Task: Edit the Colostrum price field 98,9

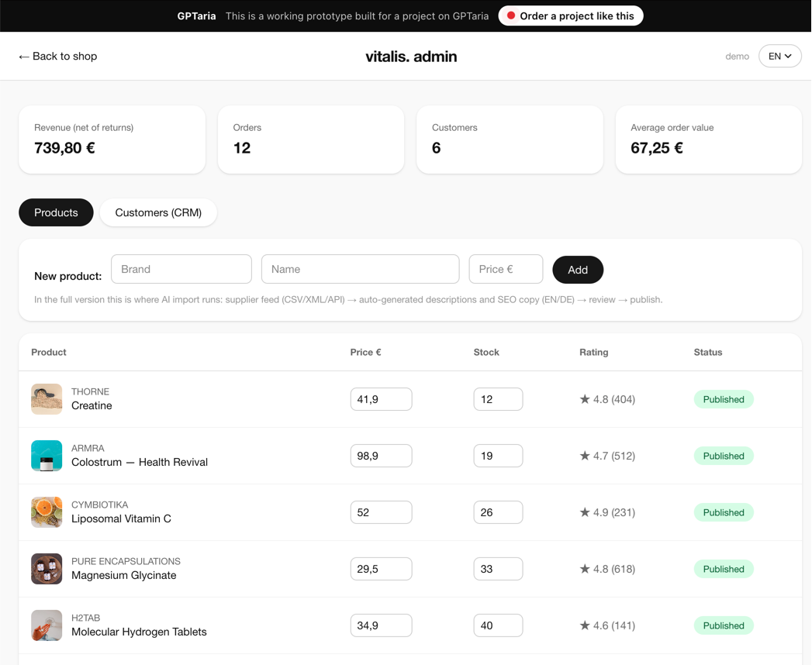Action: tap(381, 456)
